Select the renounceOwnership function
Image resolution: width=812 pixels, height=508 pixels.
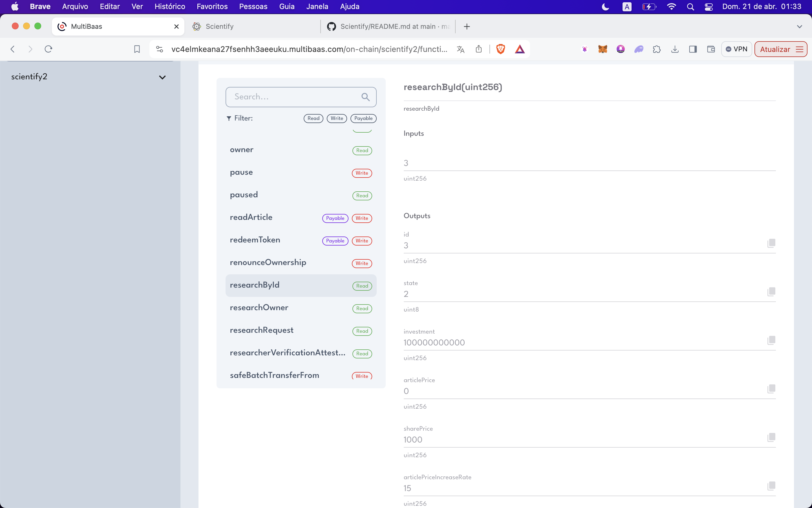tap(301, 263)
